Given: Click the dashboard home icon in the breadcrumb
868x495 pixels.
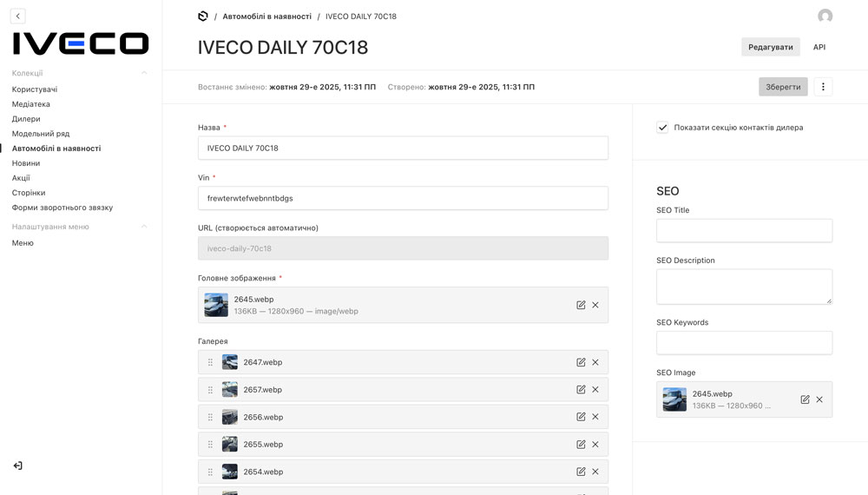Looking at the screenshot, I should pos(203,16).
